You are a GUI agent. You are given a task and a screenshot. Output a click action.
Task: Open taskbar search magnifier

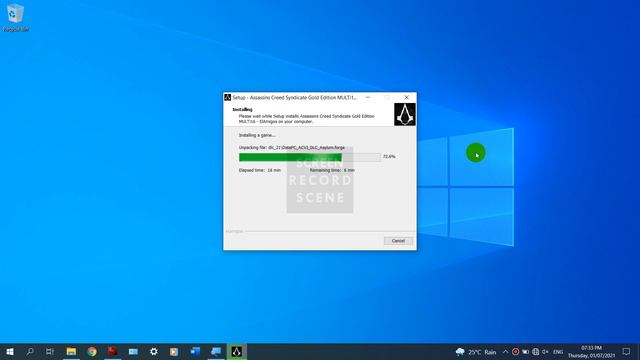coord(30,351)
